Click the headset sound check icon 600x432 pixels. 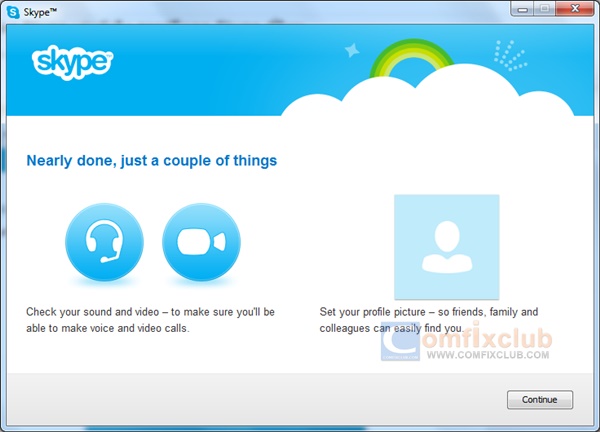pos(104,242)
